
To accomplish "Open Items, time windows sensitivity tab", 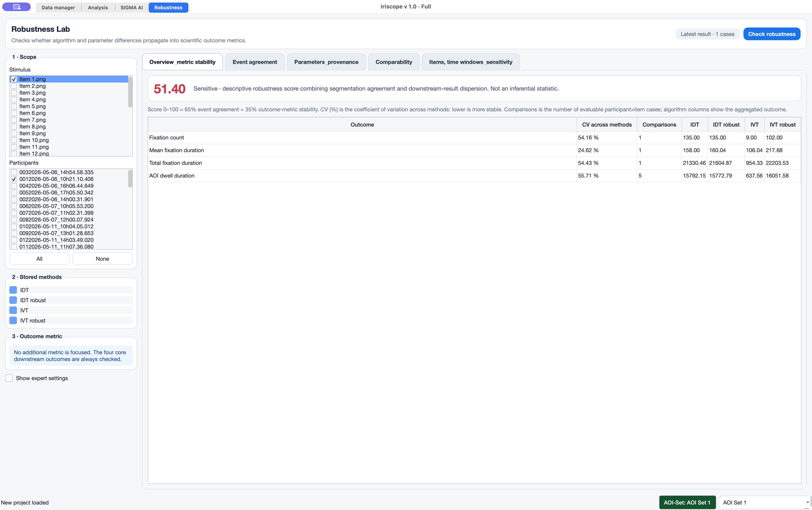I will click(471, 62).
